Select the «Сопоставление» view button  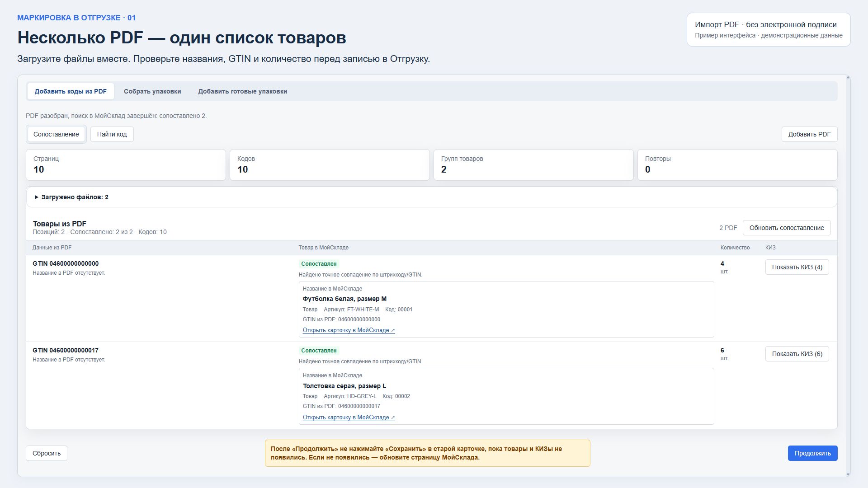tap(56, 134)
